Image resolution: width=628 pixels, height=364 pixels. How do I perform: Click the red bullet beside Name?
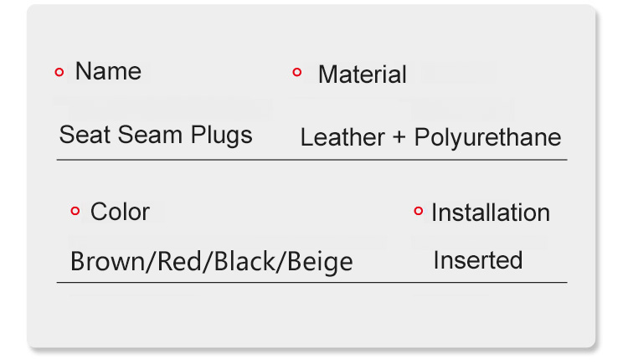59,73
